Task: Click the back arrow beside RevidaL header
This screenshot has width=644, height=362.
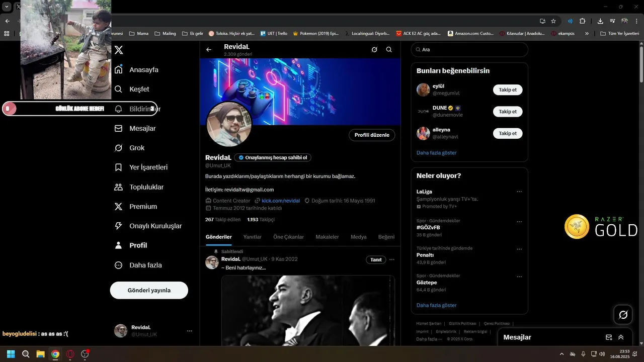Action: [209, 50]
